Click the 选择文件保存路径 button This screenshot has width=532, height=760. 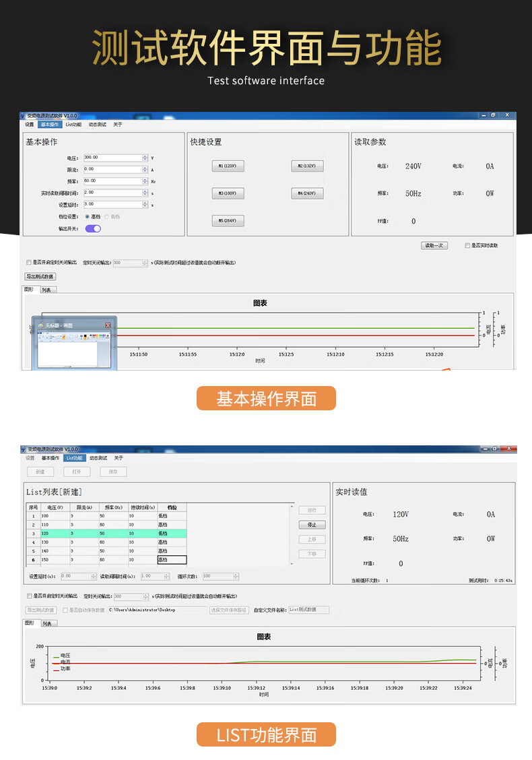coord(229,610)
